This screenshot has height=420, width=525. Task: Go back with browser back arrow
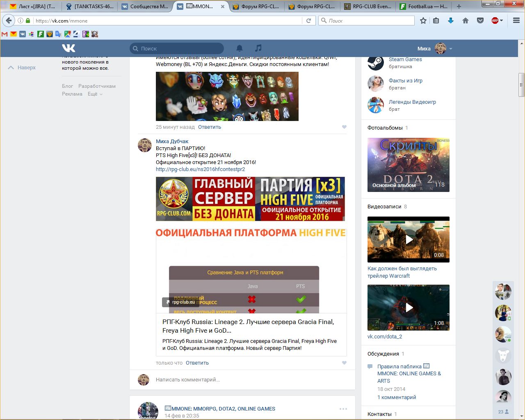[x=9, y=21]
